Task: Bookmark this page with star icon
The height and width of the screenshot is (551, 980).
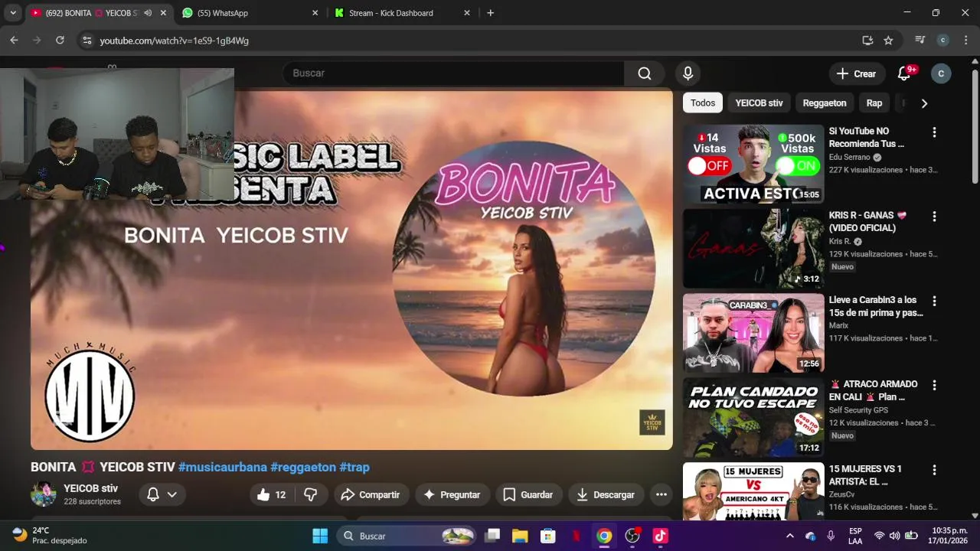Action: [x=888, y=41]
